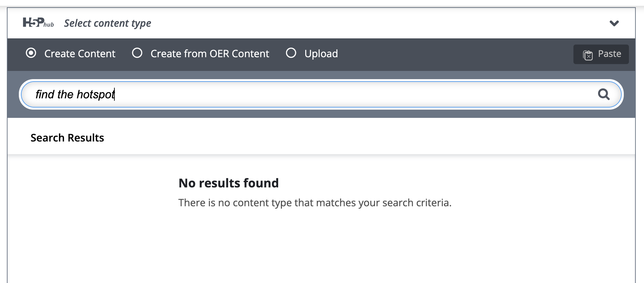Click the word "hub" beside the H5P logo

pos(49,25)
